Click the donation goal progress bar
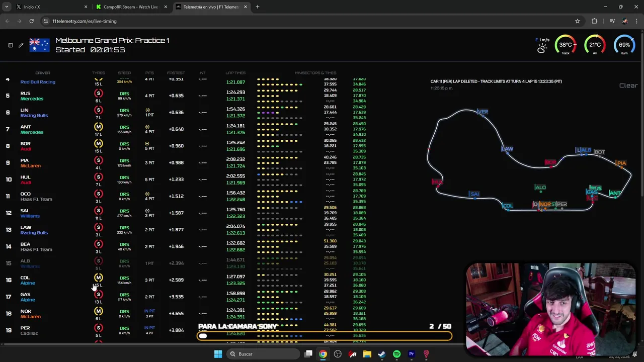Screen dimensions: 644x362 pos(325,336)
